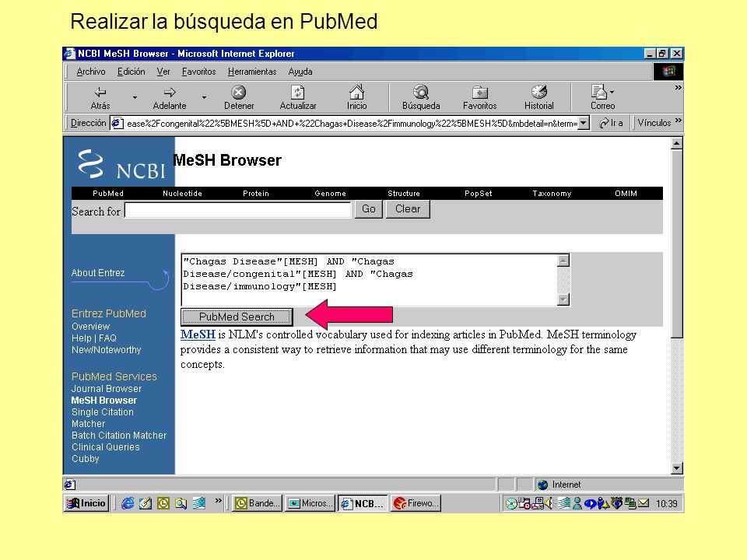Image resolution: width=747 pixels, height=560 pixels.
Task: Expand the Adelante history dropdown arrow
Action: pos(204,98)
